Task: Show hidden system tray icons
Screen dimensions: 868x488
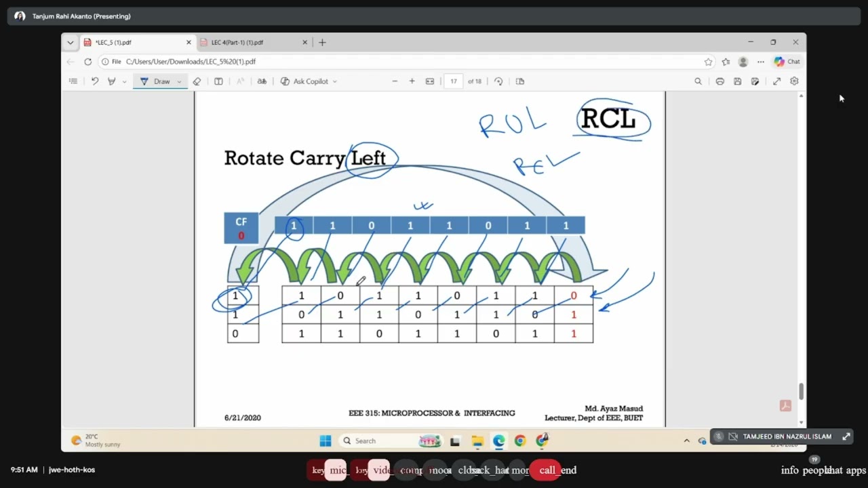Action: click(686, 441)
